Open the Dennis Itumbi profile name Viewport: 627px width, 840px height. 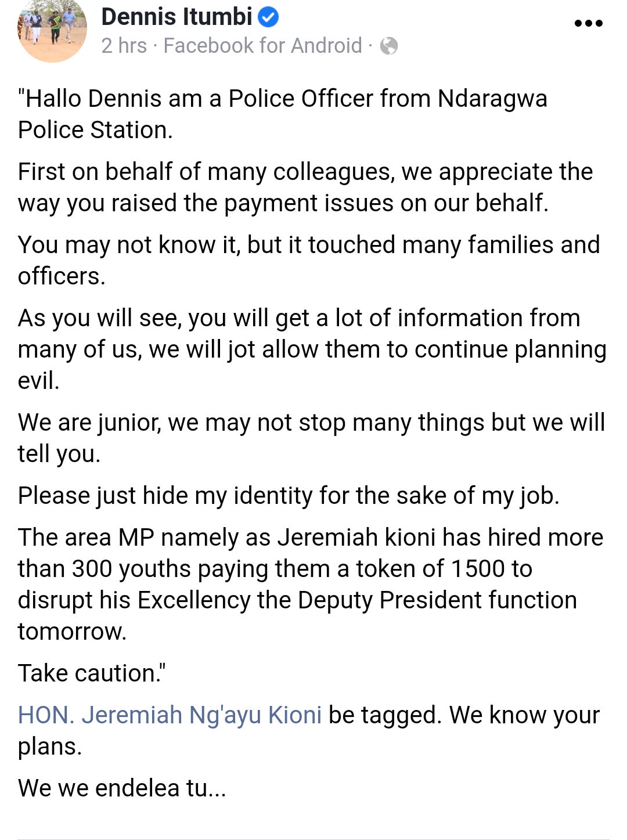click(x=177, y=17)
